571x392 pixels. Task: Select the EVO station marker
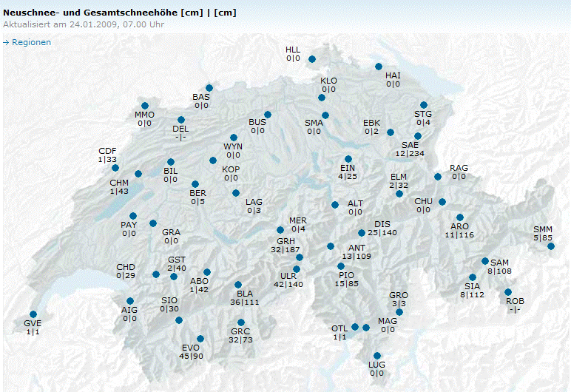(x=200, y=339)
